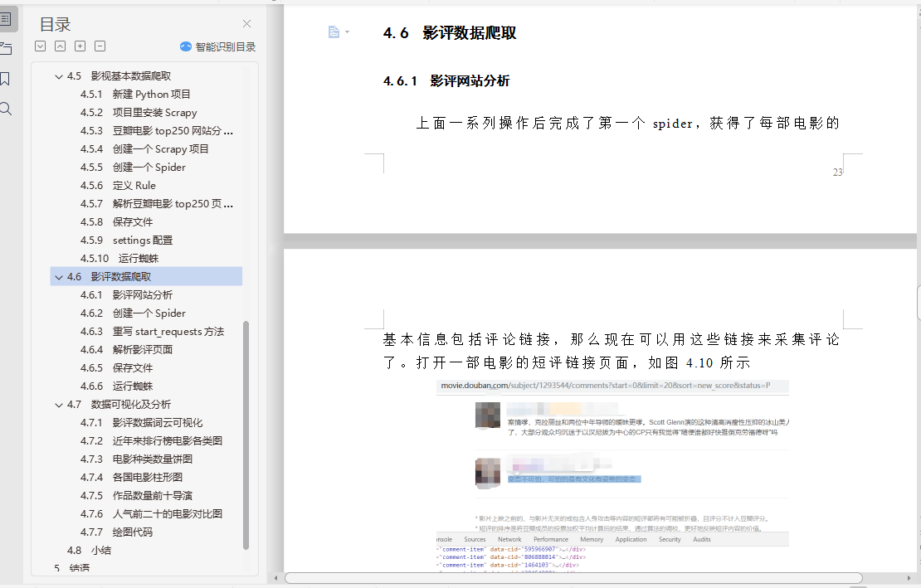Go to 4.7.1 影评数据词云可视化
921x588 pixels.
(142, 422)
